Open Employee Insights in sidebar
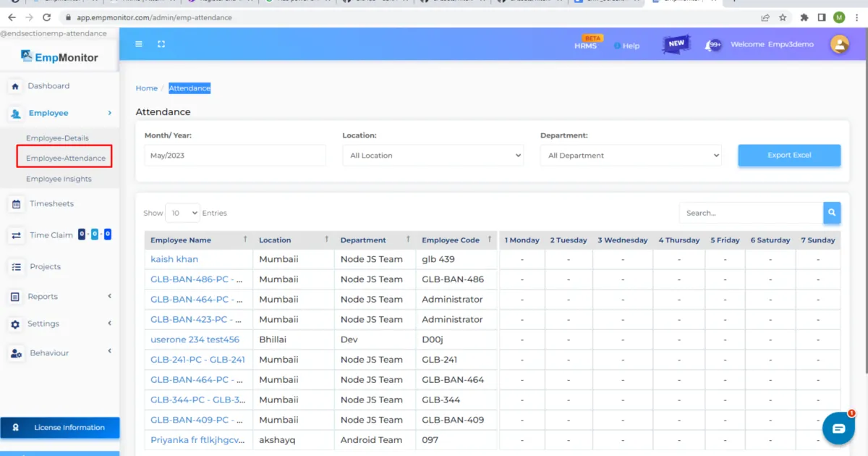 tap(59, 179)
